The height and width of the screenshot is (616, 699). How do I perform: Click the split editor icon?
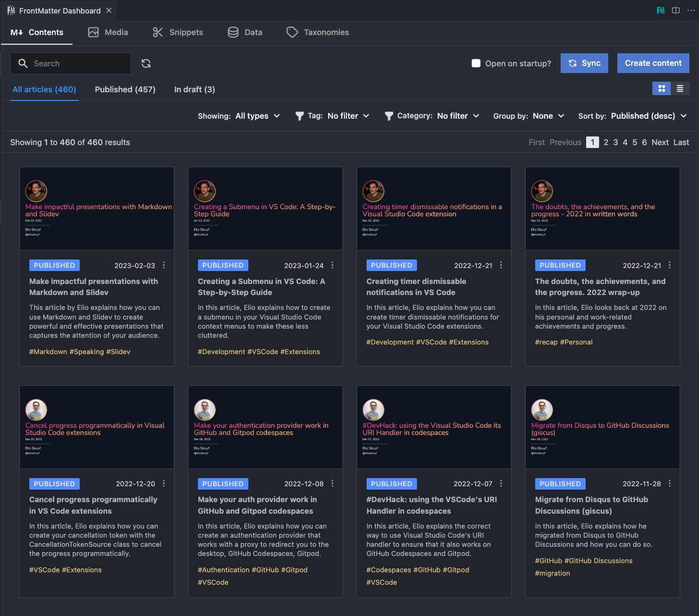pyautogui.click(x=676, y=11)
